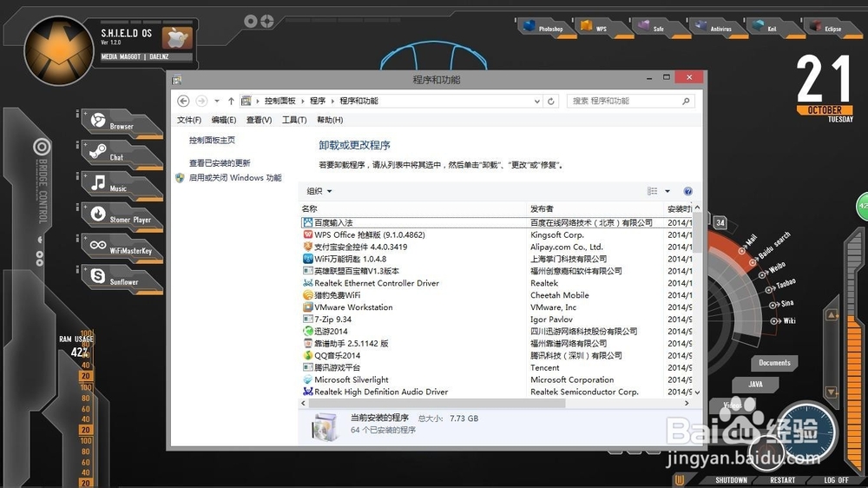Open Weibo from the radial dial
868x488 pixels.
point(773,270)
